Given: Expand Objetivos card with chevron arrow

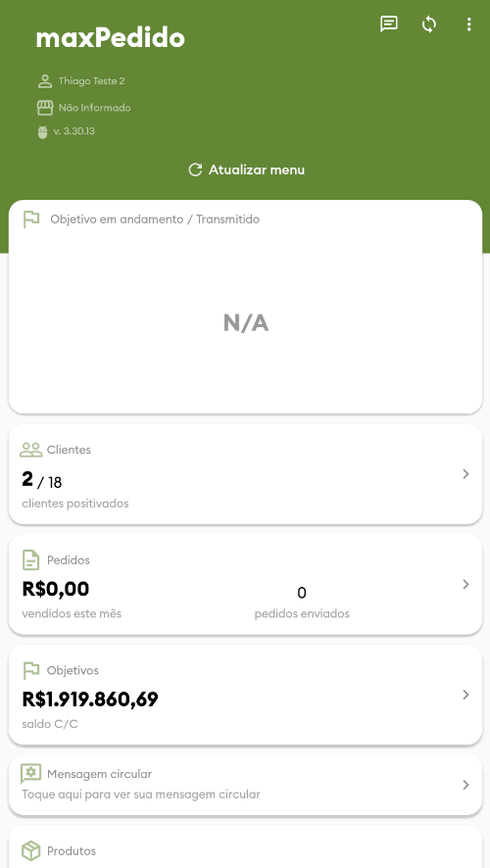Looking at the screenshot, I should (466, 695).
